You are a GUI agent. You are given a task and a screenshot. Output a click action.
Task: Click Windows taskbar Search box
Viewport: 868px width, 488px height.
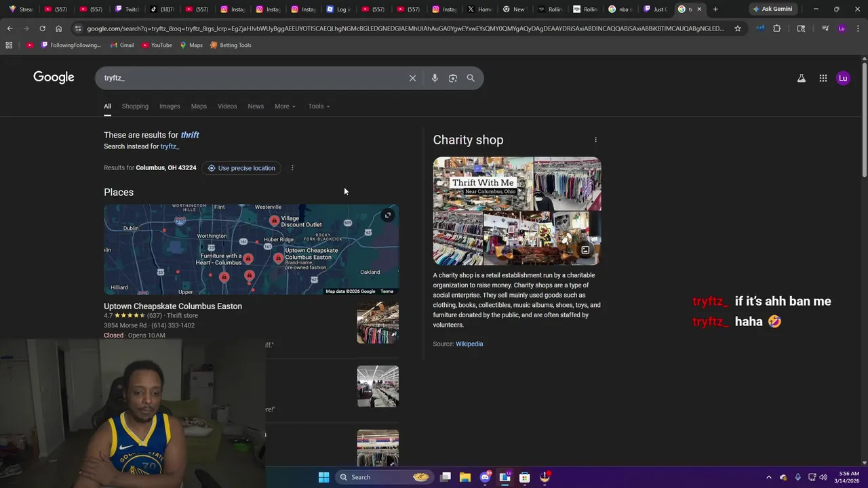point(384,477)
